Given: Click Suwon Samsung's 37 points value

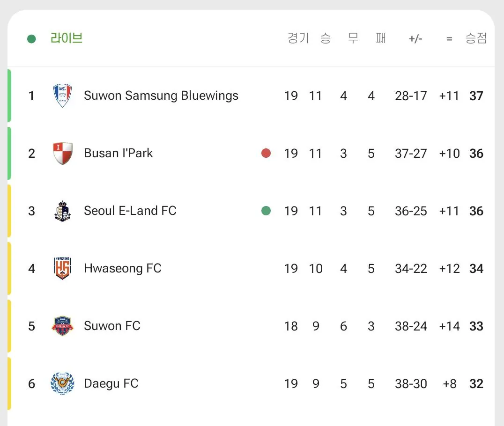Looking at the screenshot, I should click(x=476, y=96).
